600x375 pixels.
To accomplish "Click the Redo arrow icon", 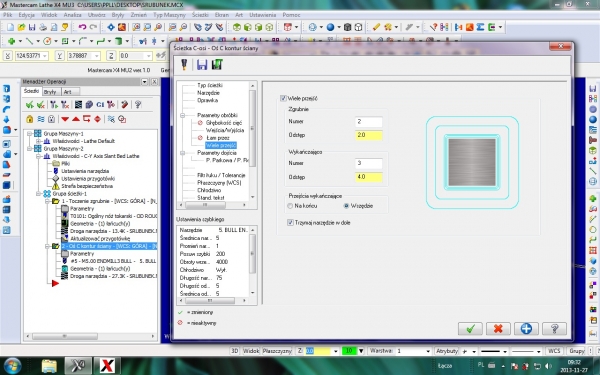I will 93,27.
